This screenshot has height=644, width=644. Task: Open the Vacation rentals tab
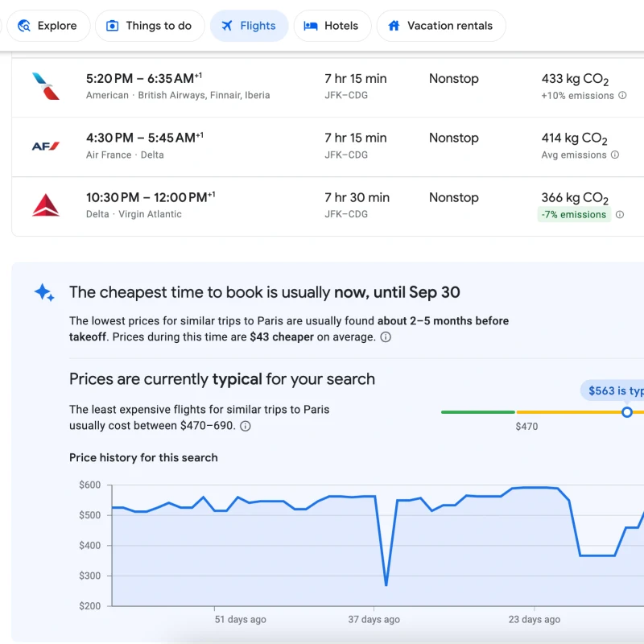(440, 26)
